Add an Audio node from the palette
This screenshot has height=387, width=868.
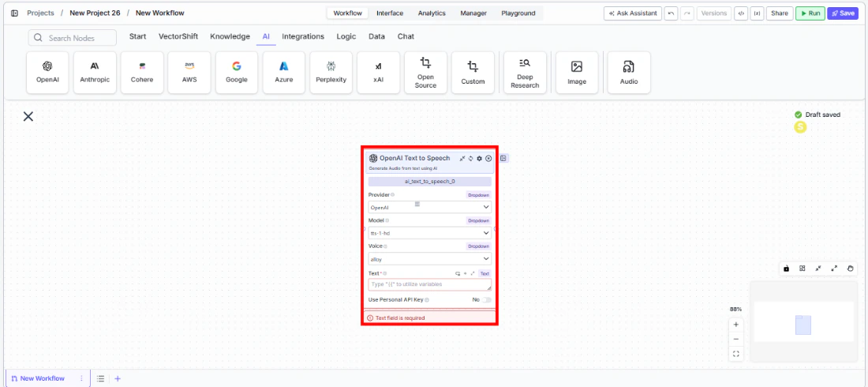click(629, 73)
